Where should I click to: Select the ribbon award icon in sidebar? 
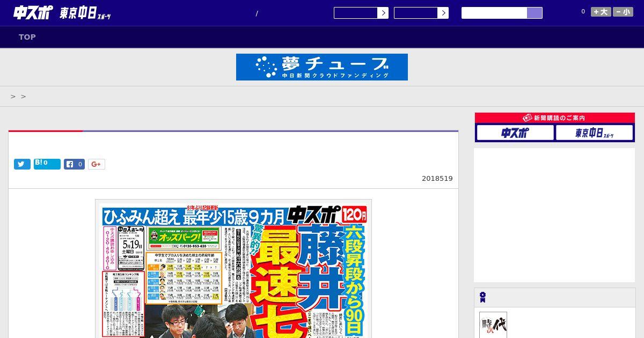[x=483, y=297]
